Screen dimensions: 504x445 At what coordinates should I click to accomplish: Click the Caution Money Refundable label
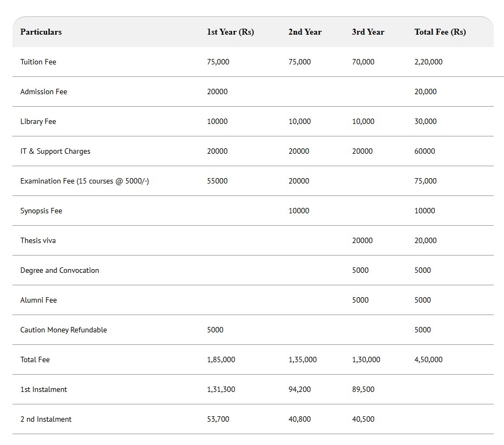63,330
